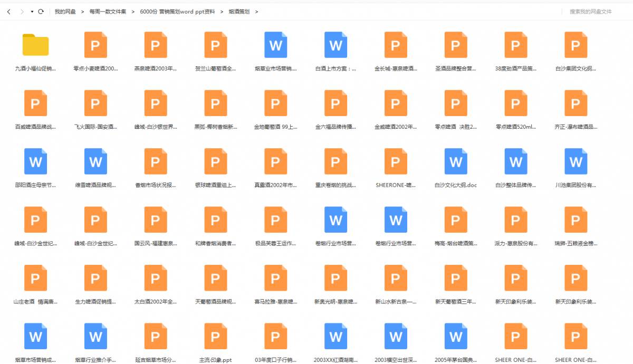Click the 飞火国际-国安酒 PPT icon

[x=95, y=103]
